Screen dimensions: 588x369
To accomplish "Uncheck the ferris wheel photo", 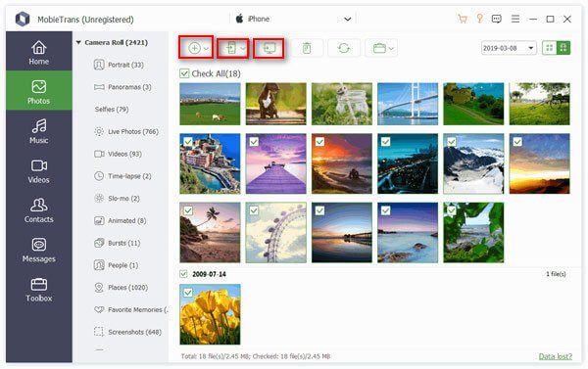I will [254, 210].
